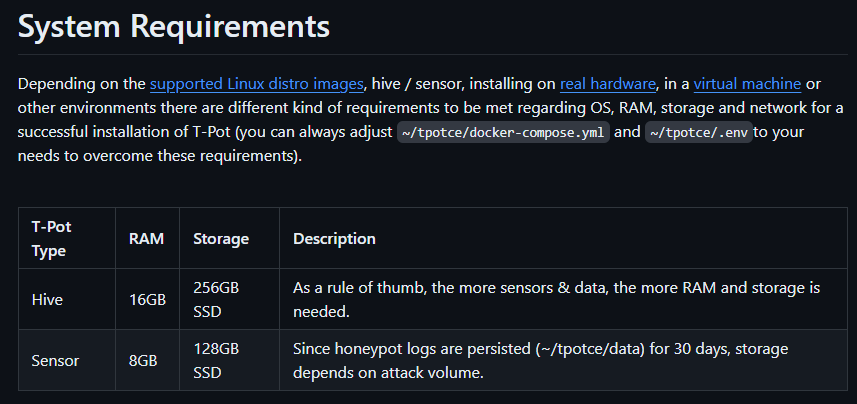This screenshot has width=857, height=404.
Task: Select the Sensor row label
Action: (x=55, y=361)
